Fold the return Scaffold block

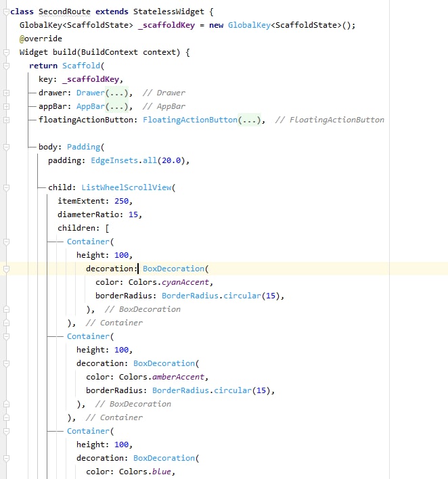pos(6,66)
